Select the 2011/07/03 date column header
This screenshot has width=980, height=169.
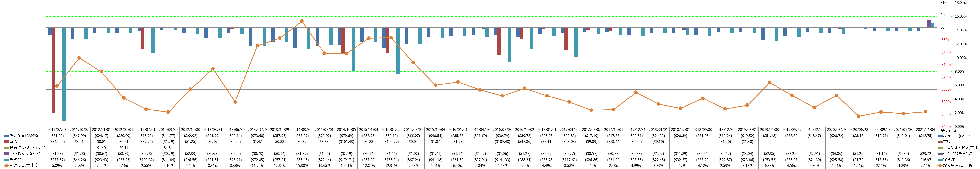[57, 130]
